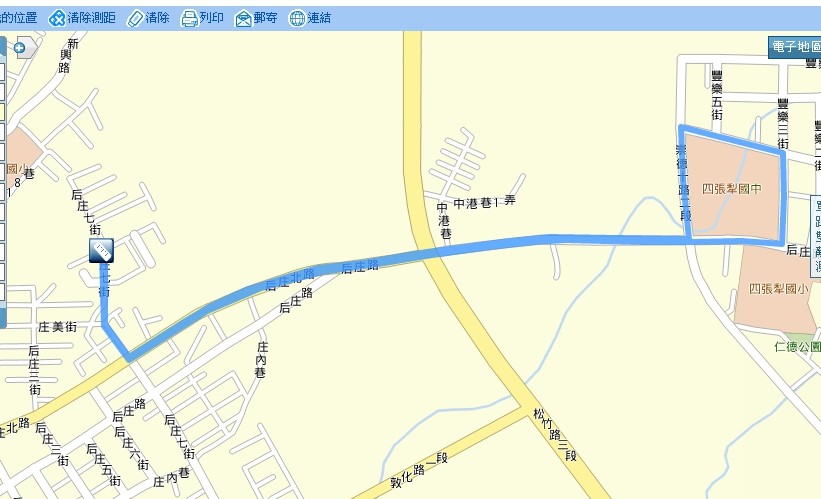
Task: Select the 清除 eraser icon
Action: (x=135, y=19)
